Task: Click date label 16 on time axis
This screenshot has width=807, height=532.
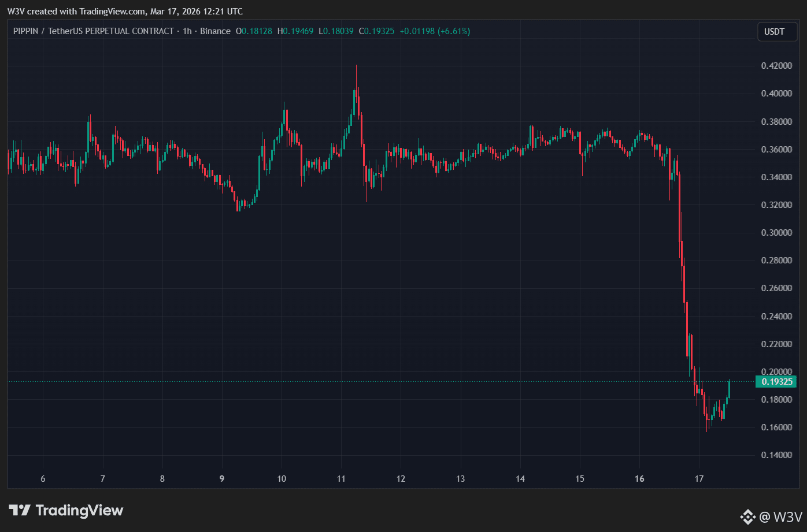Action: pos(639,479)
